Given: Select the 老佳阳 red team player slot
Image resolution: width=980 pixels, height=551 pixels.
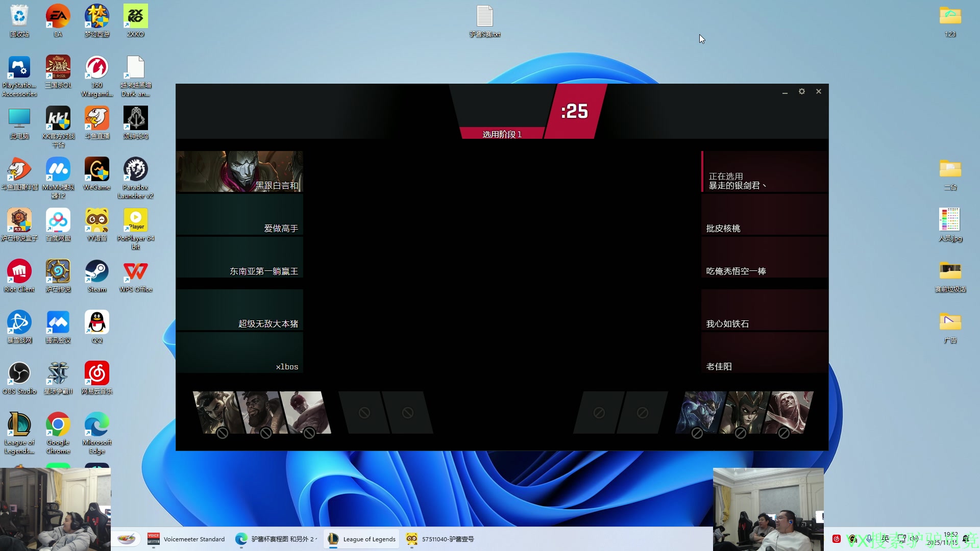Looking at the screenshot, I should [764, 353].
